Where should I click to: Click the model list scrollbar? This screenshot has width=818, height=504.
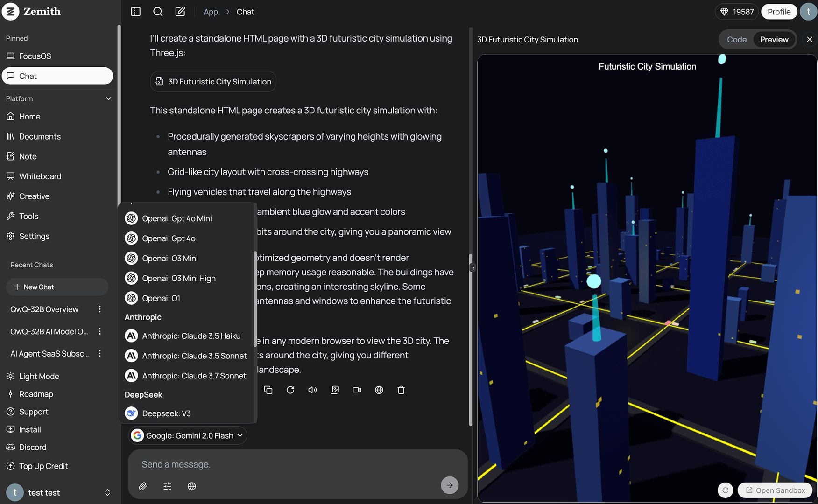tap(255, 299)
